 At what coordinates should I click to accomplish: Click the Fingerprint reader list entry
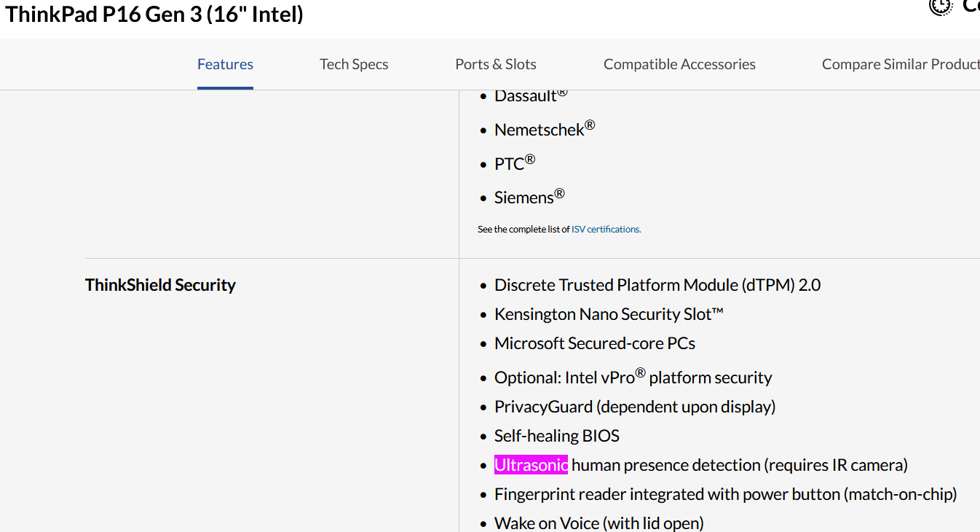[724, 494]
